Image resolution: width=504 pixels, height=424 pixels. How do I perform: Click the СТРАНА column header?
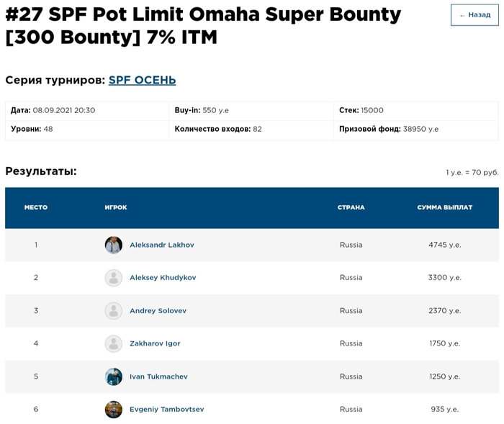click(351, 207)
